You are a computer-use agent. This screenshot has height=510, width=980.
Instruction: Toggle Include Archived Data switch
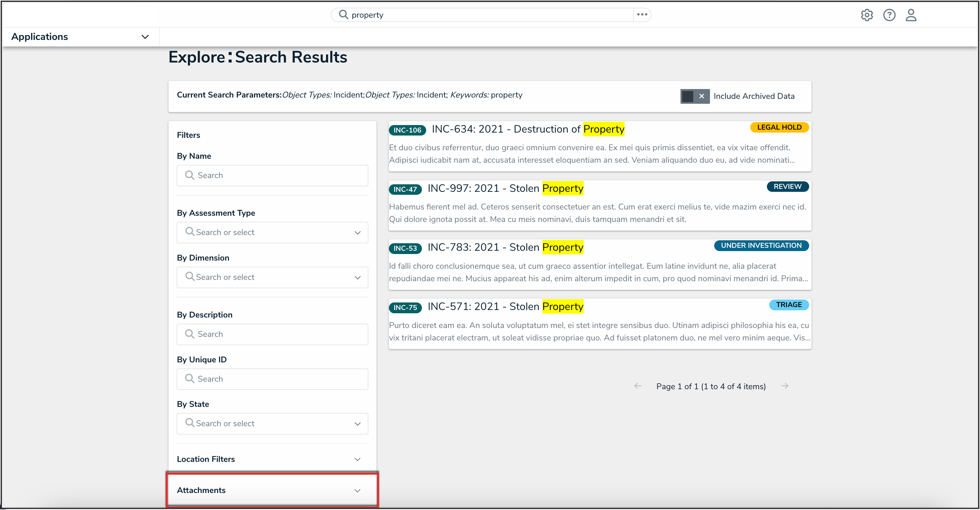coord(694,96)
